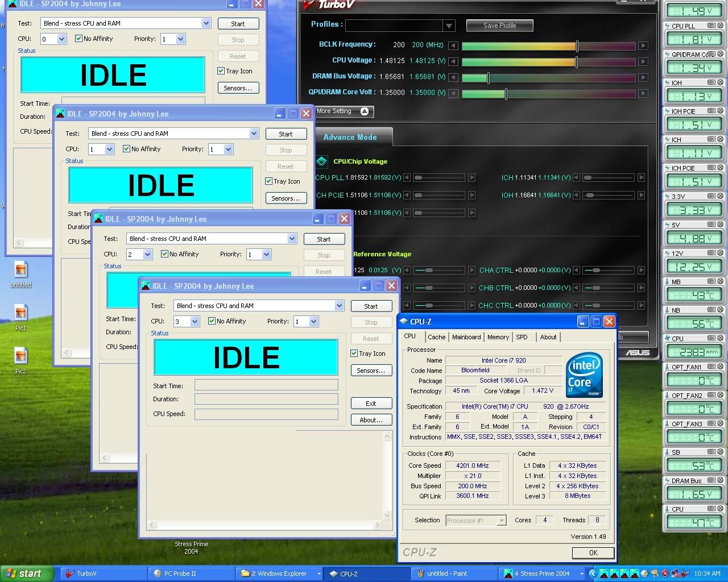This screenshot has height=582, width=728.
Task: Switch to Mainboard tab in CPU-Z
Action: [x=466, y=337]
